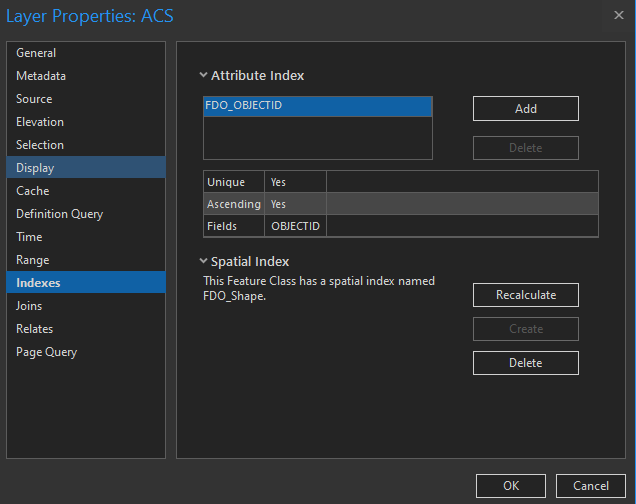Open the Joins tab
Image resolution: width=636 pixels, height=504 pixels.
[x=29, y=306]
